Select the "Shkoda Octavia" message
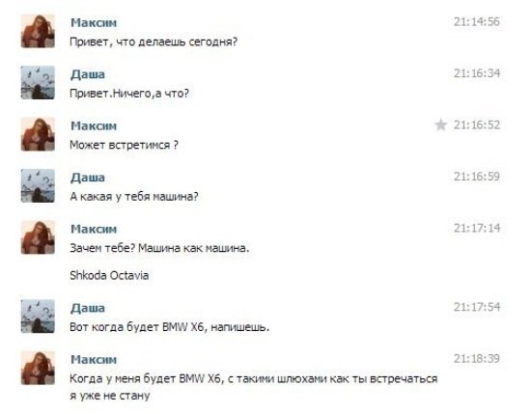 (109, 275)
